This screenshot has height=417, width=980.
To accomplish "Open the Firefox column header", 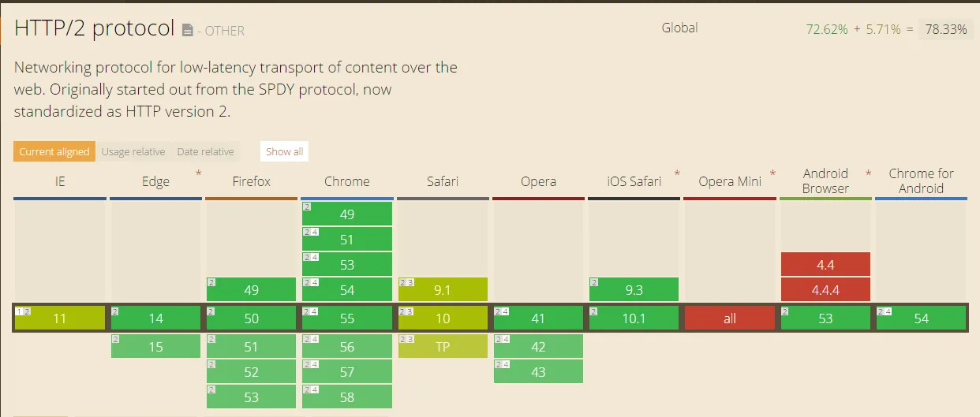I will point(252,181).
